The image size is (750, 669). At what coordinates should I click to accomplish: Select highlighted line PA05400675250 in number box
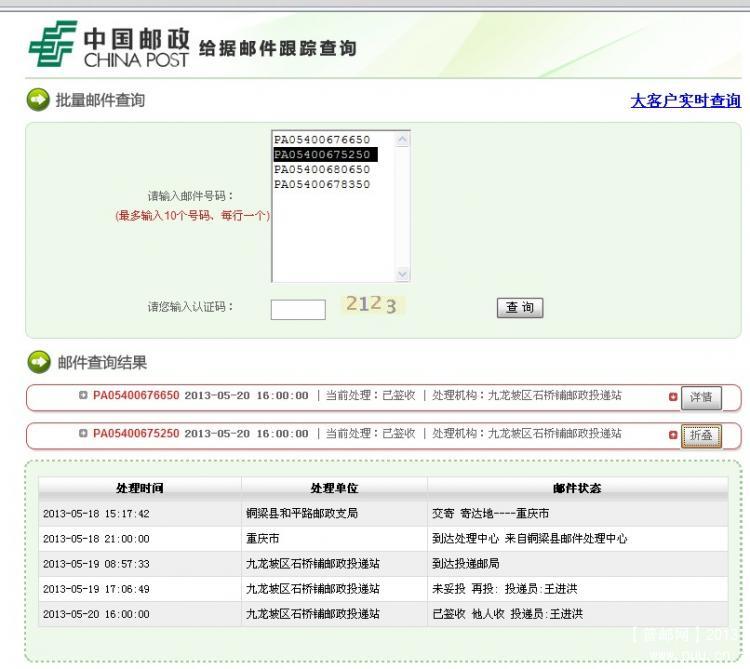[325, 154]
